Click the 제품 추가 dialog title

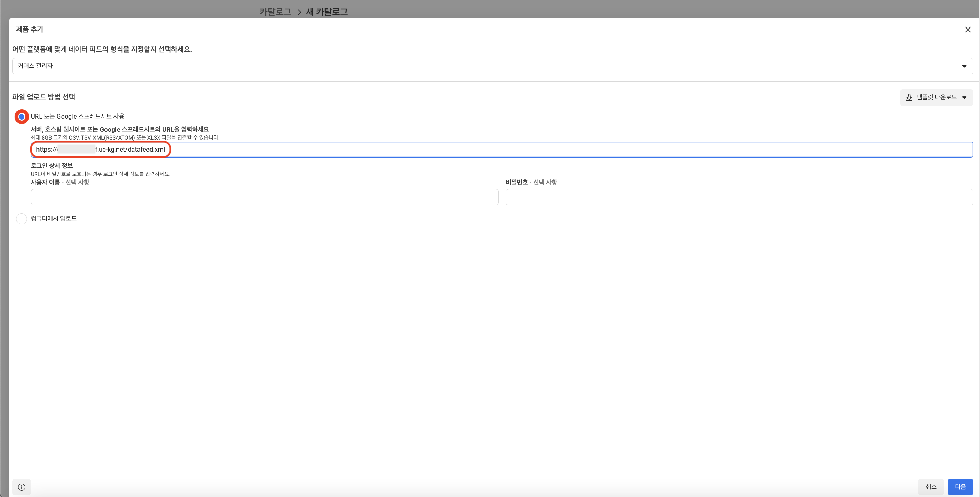pos(30,29)
